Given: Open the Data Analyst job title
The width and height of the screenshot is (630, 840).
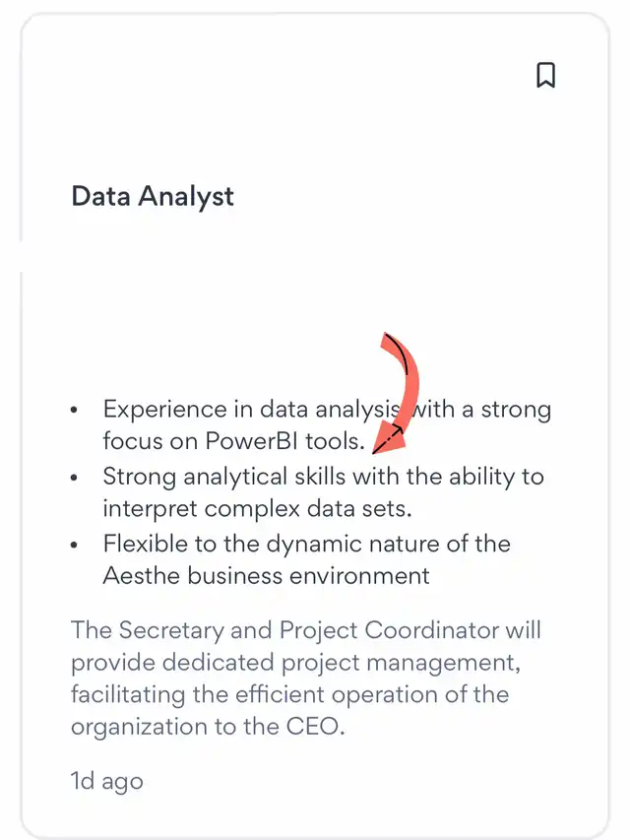Looking at the screenshot, I should [x=153, y=197].
